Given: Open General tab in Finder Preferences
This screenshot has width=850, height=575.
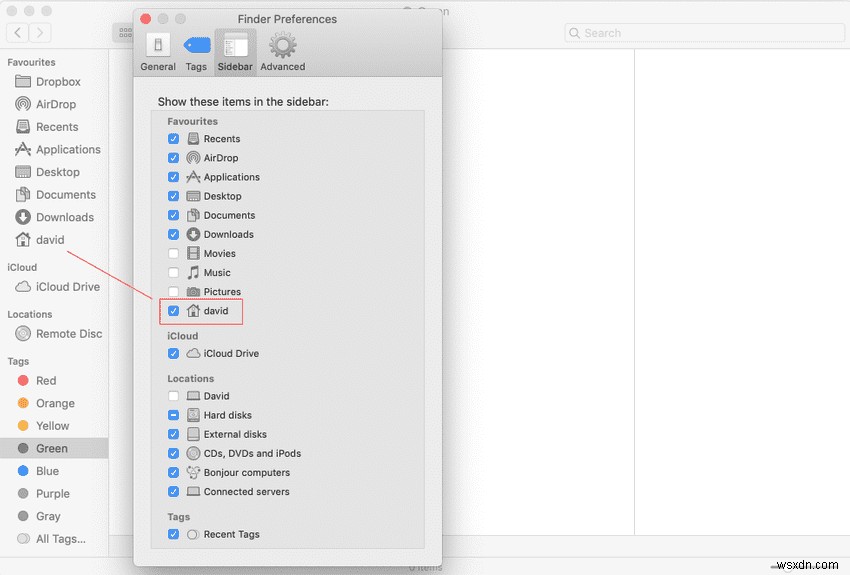Looking at the screenshot, I should point(158,52).
